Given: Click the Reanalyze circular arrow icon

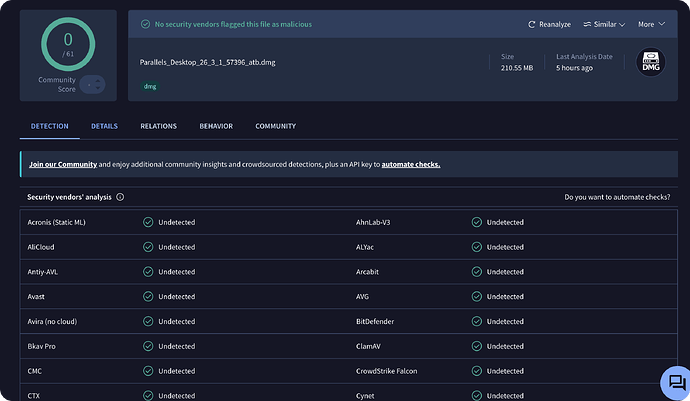Looking at the screenshot, I should pyautogui.click(x=532, y=24).
